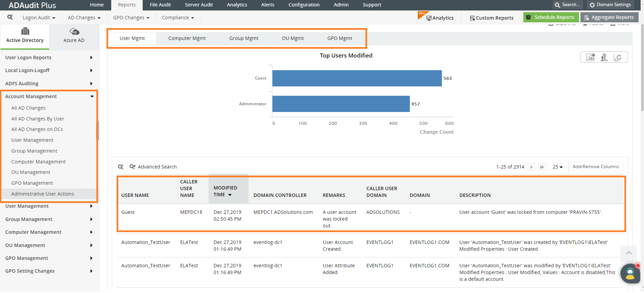The image size is (644, 293).
Task: Expand User Logon Reports section
Action: click(x=49, y=58)
